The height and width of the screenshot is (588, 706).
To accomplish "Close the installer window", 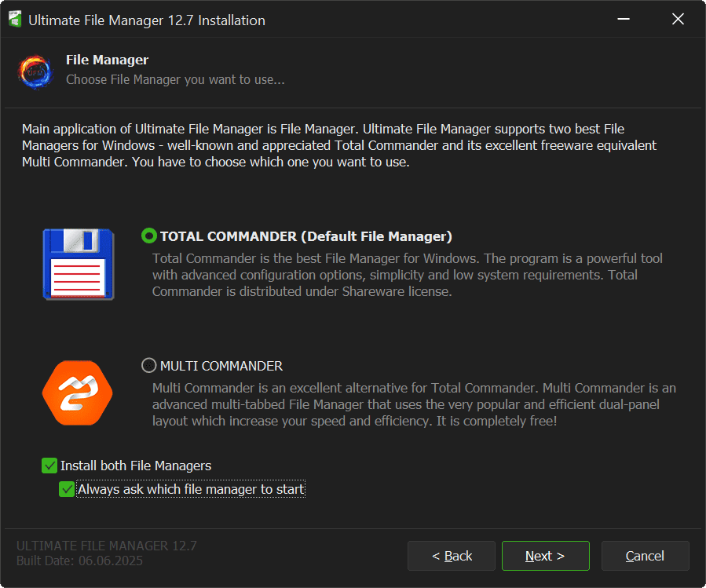I will (x=678, y=20).
